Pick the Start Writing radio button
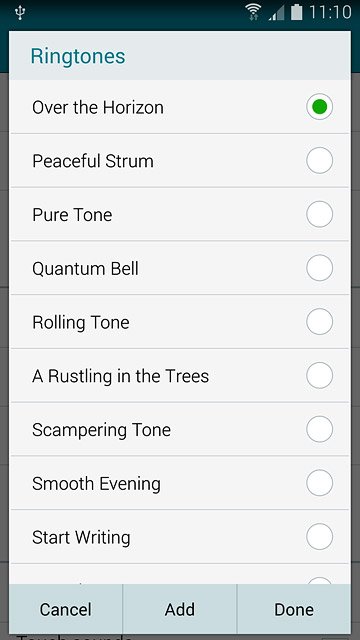 click(319, 537)
